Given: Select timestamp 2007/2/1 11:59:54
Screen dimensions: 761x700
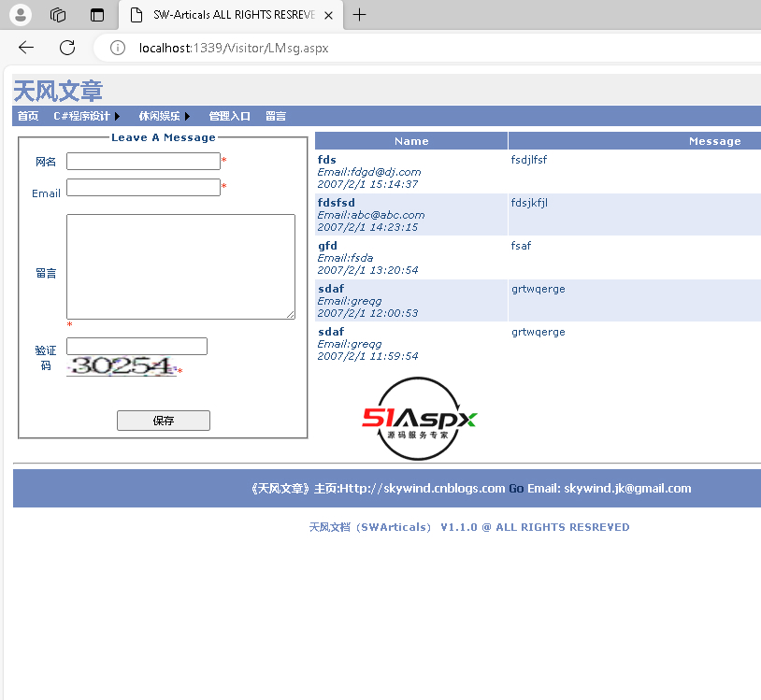Looking at the screenshot, I should pyautogui.click(x=367, y=356).
